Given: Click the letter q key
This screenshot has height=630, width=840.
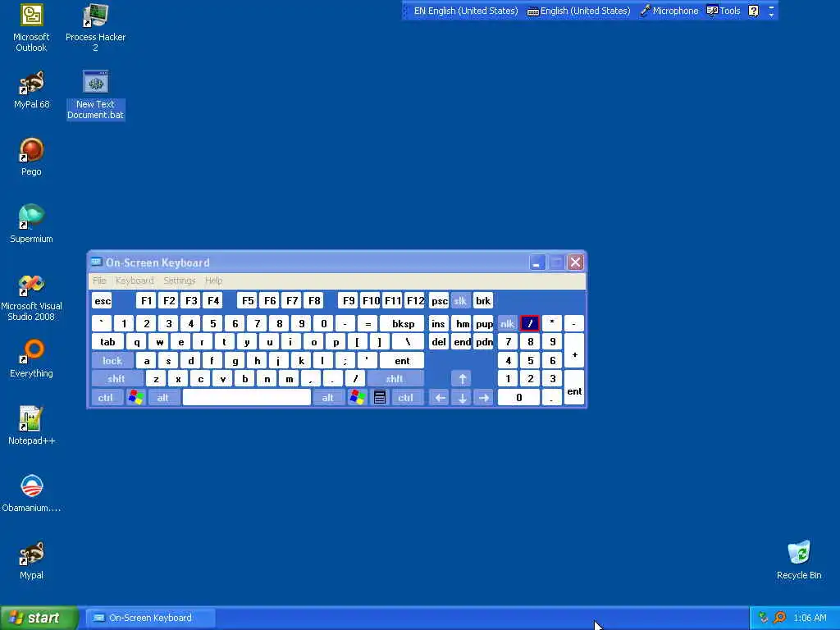Looking at the screenshot, I should 137,342.
